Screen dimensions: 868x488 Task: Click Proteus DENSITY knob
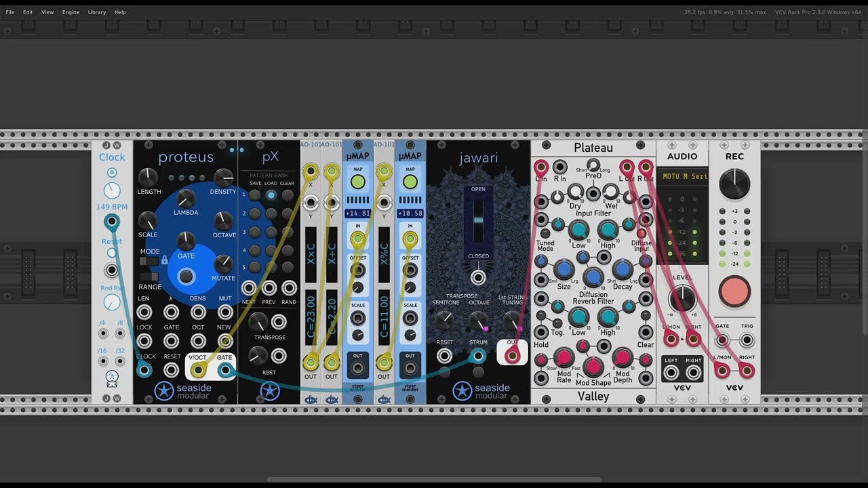point(223,178)
